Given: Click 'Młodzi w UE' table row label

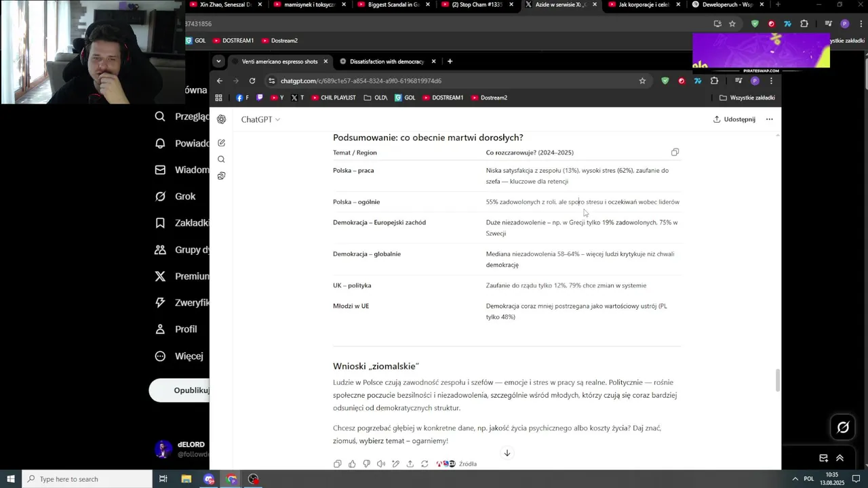Looking at the screenshot, I should coord(351,306).
